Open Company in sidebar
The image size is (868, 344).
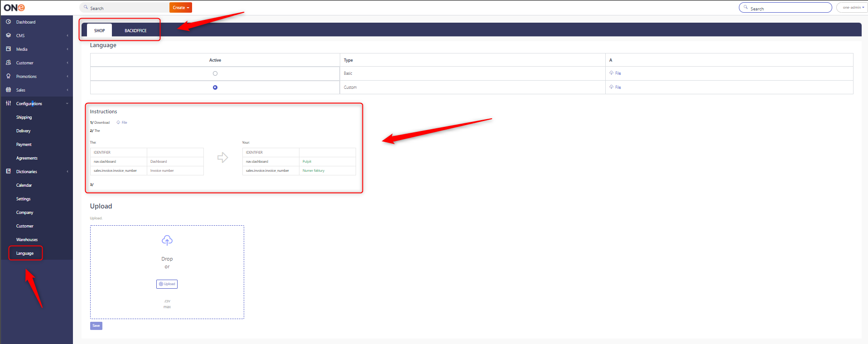pos(25,213)
